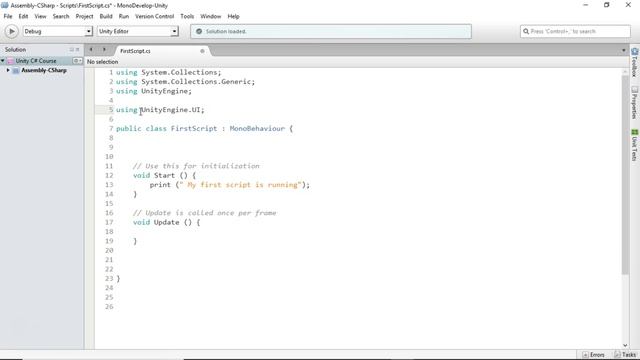The height and width of the screenshot is (360, 640).
Task: Open the Help menu
Action: 233,16
